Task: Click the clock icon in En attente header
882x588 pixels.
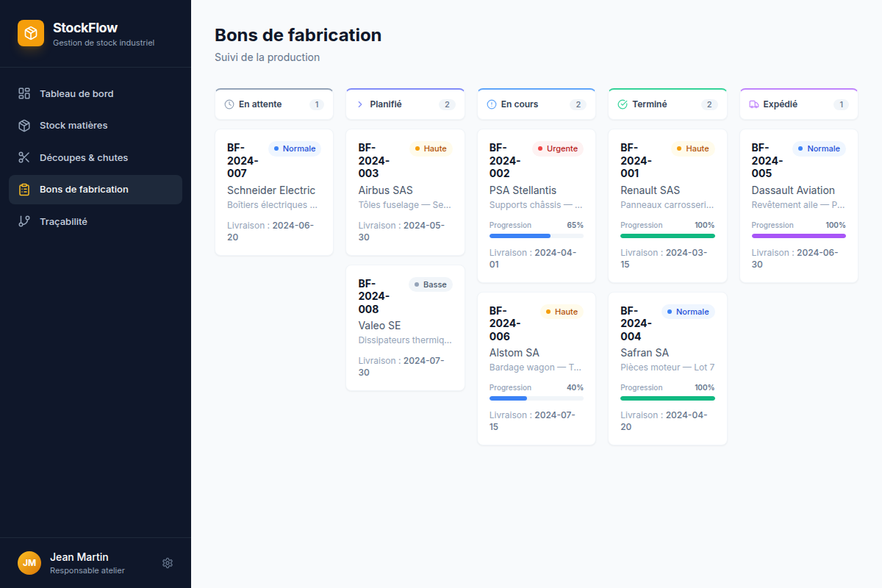Action: coord(229,104)
